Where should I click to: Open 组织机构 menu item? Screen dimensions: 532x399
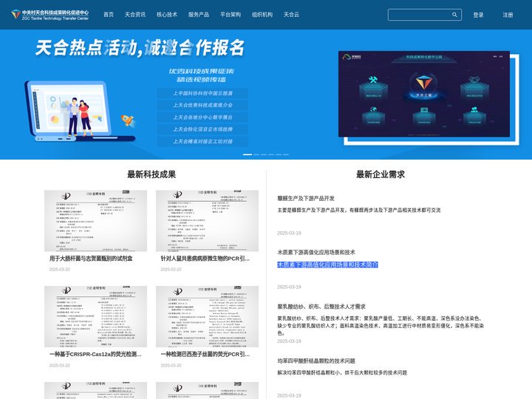click(x=262, y=15)
